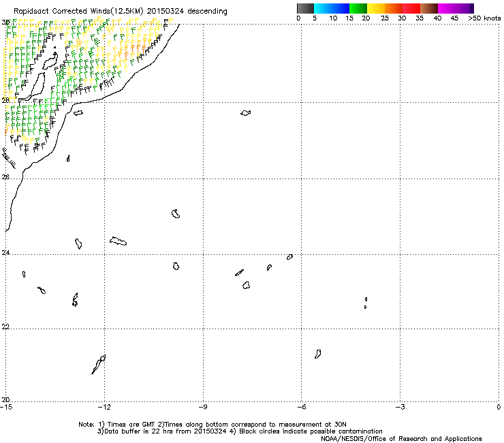Click the red 30-35 knots color band
Image resolution: width=504 pixels, height=443 pixels.
[x=411, y=8]
